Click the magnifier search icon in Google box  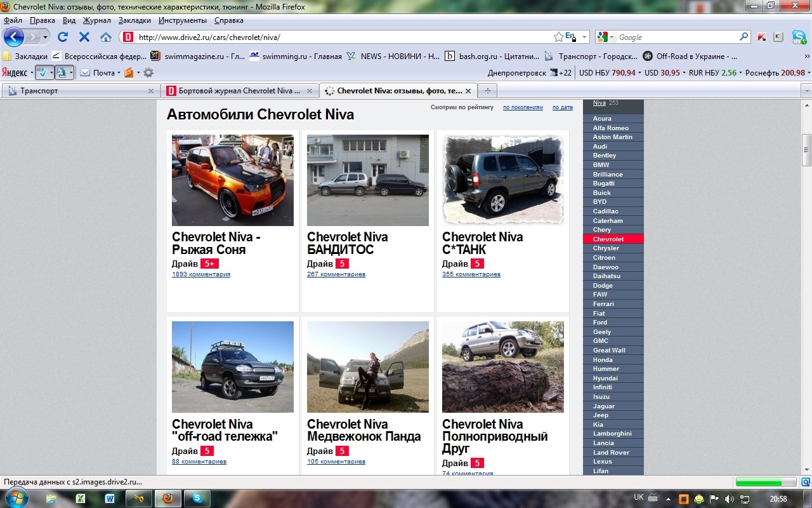click(744, 37)
